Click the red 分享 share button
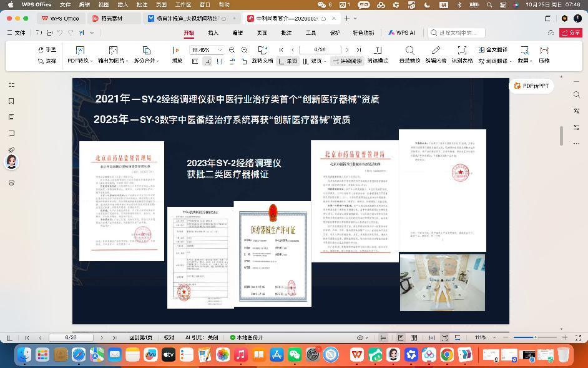Viewport: 588px width, 368px height. pyautogui.click(x=571, y=33)
